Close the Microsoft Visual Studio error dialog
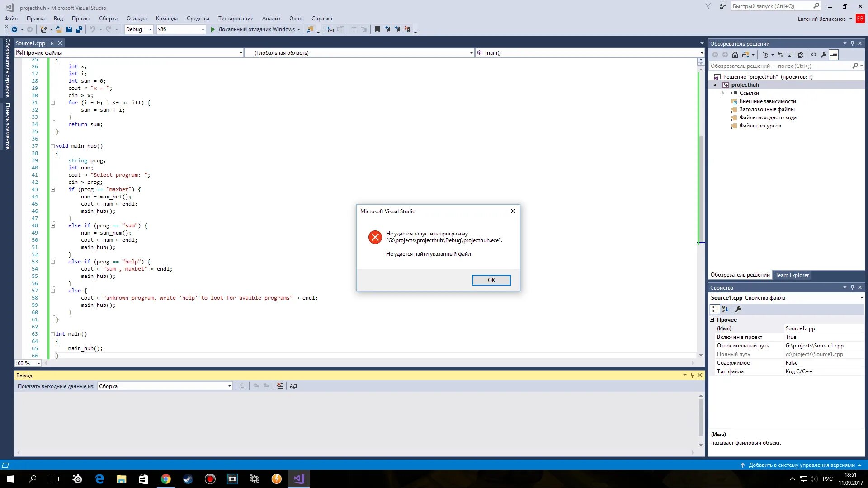This screenshot has height=488, width=868. (x=513, y=211)
